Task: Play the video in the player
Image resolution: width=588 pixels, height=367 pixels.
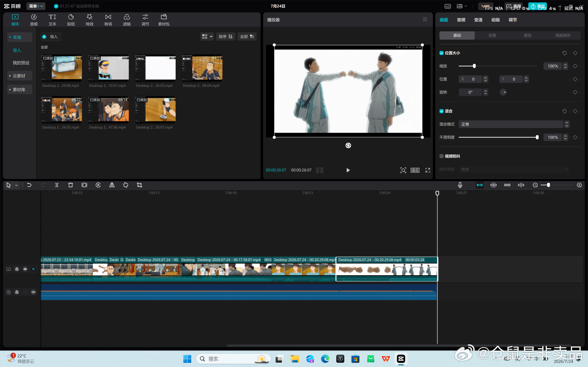Action: tap(348, 170)
